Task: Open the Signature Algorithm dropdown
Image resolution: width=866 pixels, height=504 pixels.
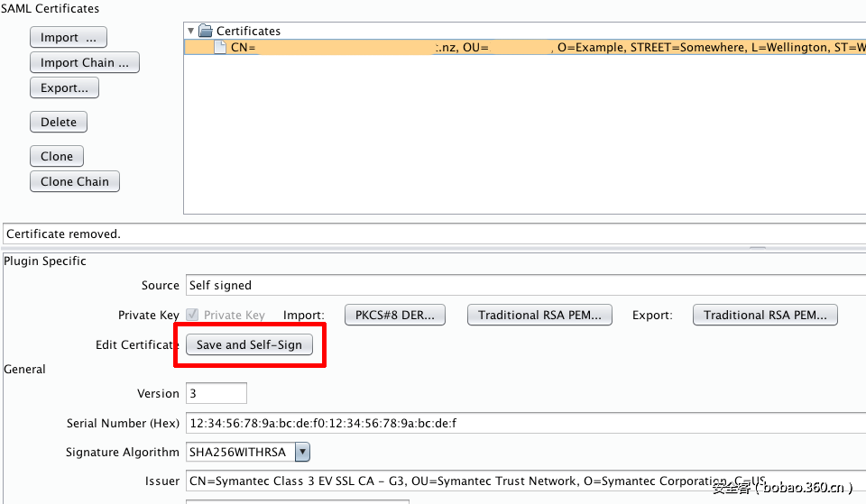Action: [x=302, y=452]
